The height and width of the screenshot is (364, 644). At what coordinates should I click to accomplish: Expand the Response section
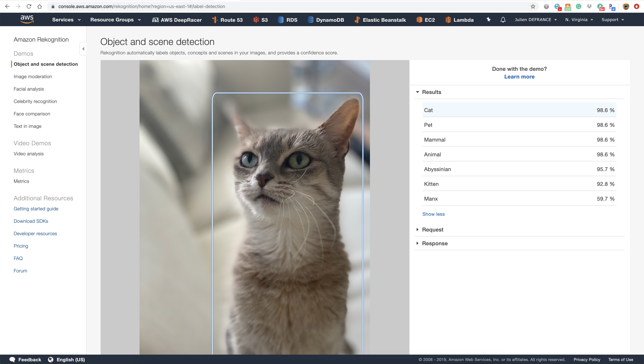(435, 243)
